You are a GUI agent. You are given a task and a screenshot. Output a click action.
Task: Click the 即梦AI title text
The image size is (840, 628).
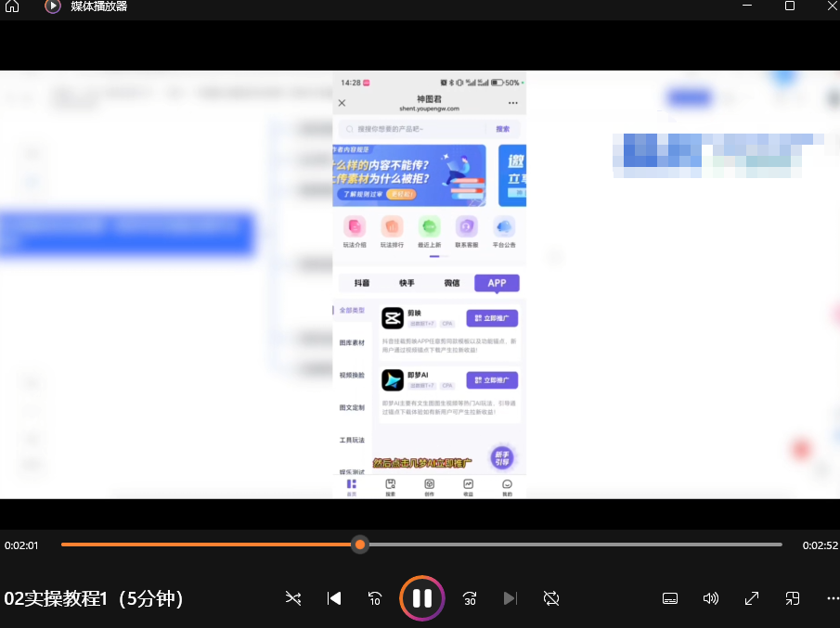pos(418,375)
